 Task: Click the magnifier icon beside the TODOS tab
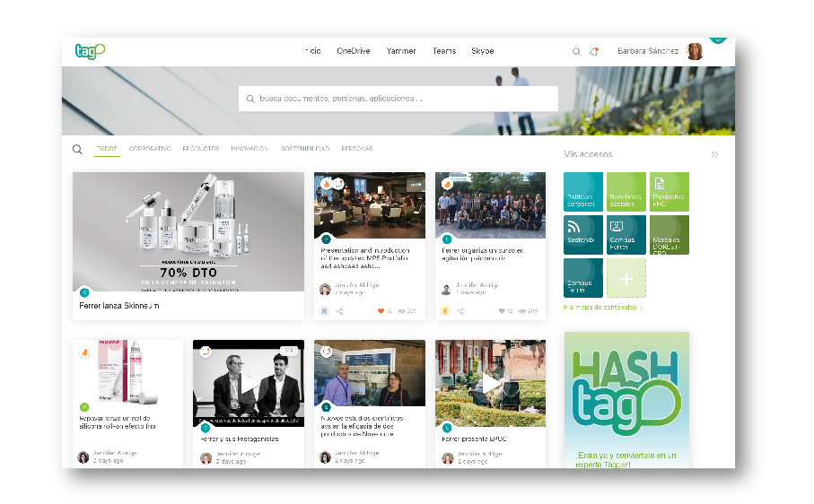point(77,150)
